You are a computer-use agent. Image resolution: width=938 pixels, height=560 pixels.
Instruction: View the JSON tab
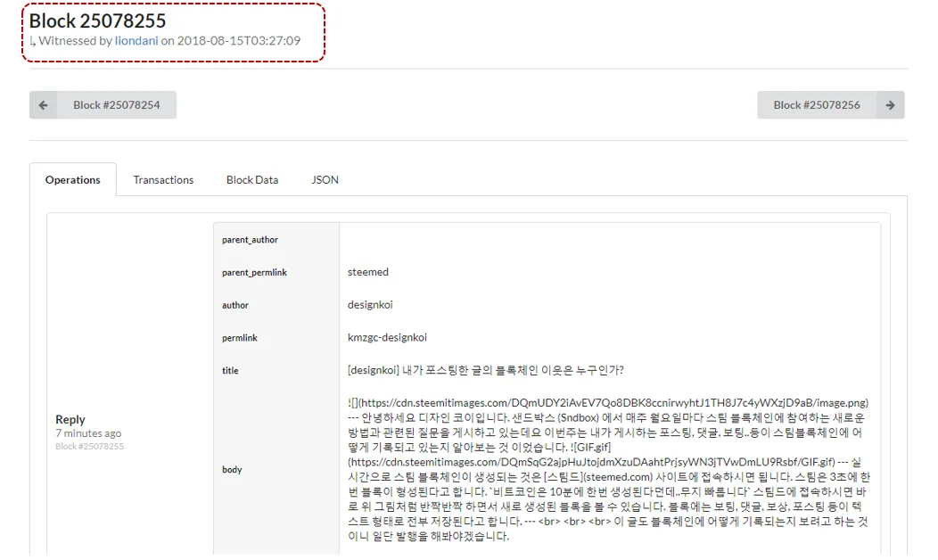pyautogui.click(x=325, y=179)
